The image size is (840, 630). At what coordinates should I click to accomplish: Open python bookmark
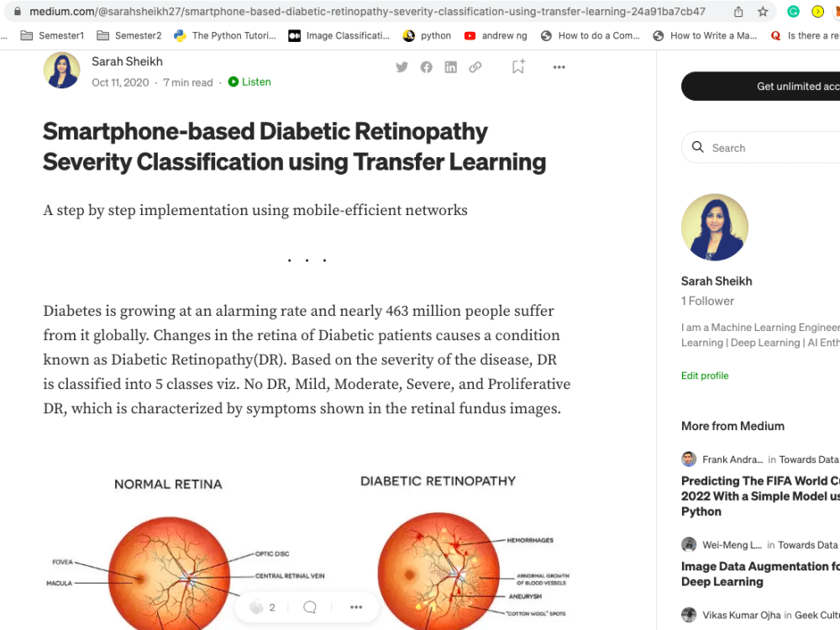(427, 35)
